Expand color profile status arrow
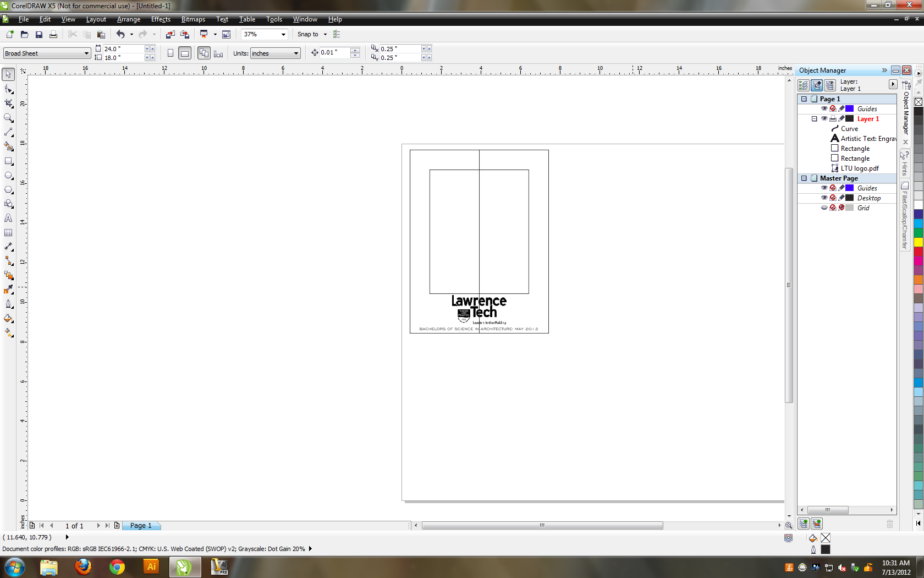 [310, 549]
